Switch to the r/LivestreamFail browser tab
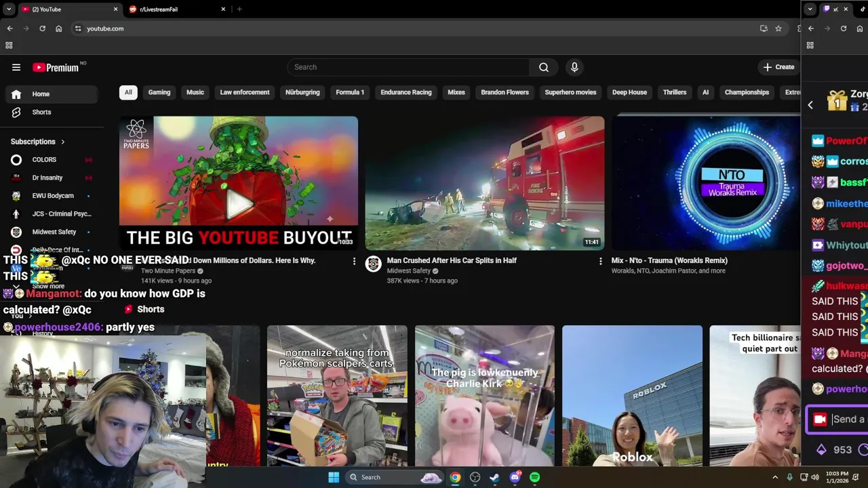This screenshot has height=488, width=868. [x=176, y=9]
